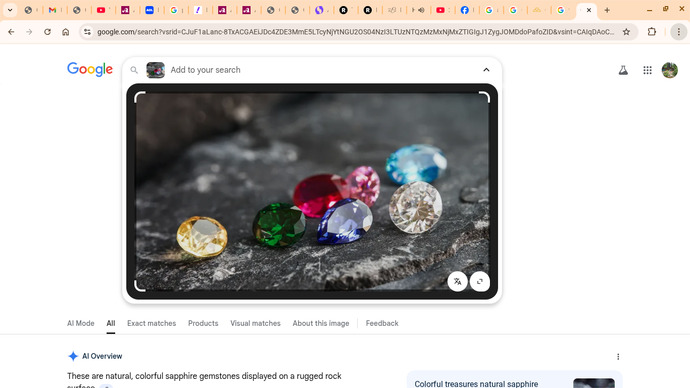
Task: Open the Visual matches tab
Action: (255, 323)
